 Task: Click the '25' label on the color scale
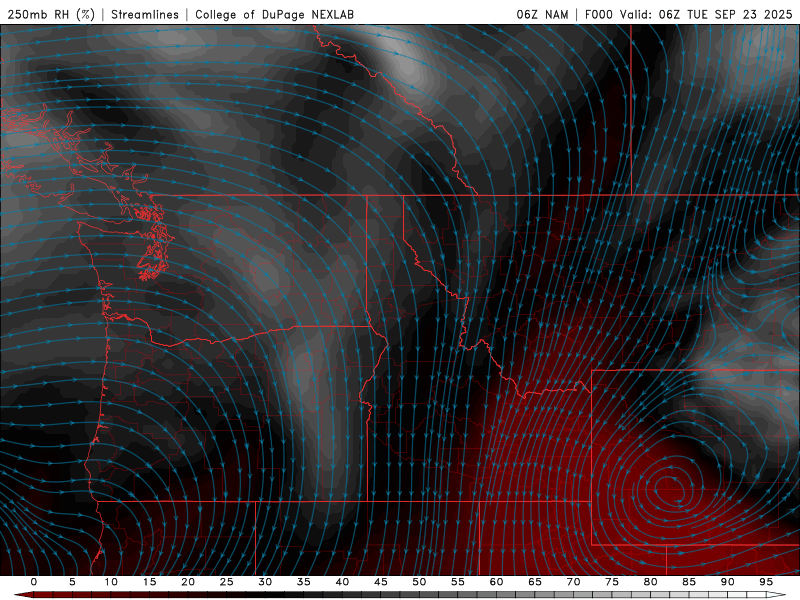coord(227,582)
